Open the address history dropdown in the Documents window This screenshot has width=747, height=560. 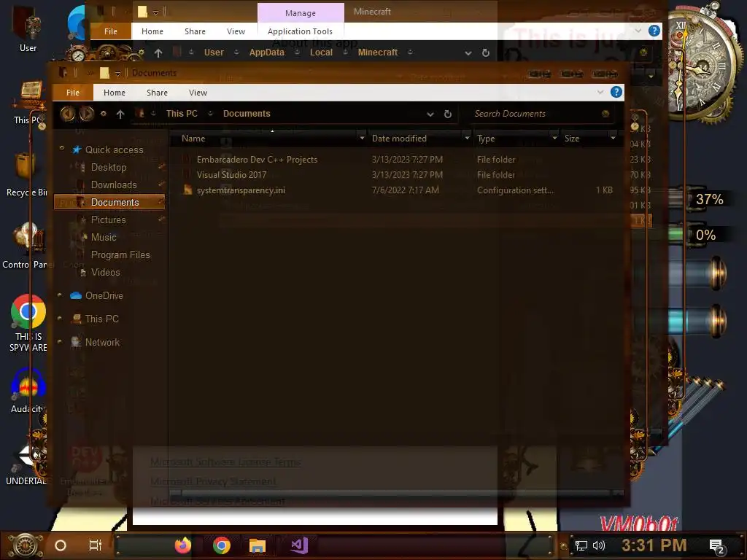click(x=430, y=114)
